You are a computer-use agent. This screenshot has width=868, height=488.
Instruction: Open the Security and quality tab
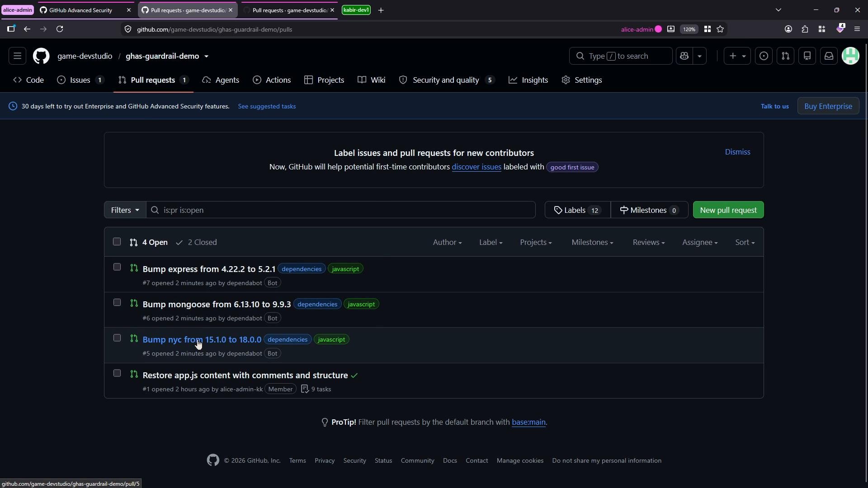[447, 80]
